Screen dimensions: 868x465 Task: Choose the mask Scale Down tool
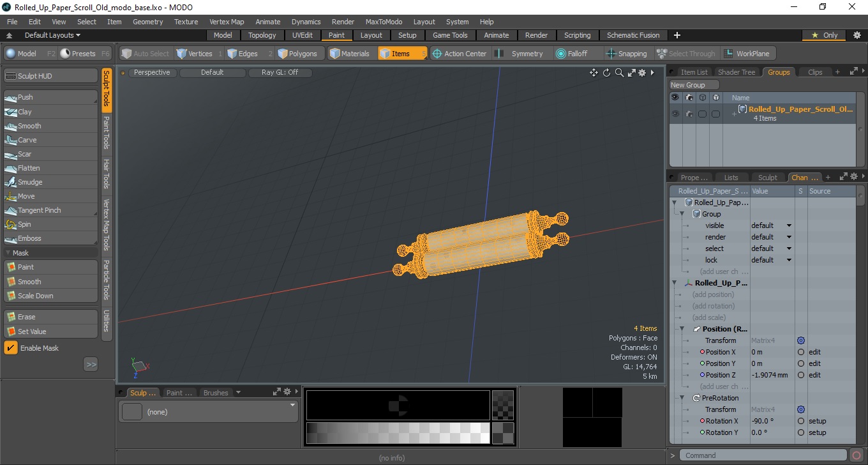point(51,296)
